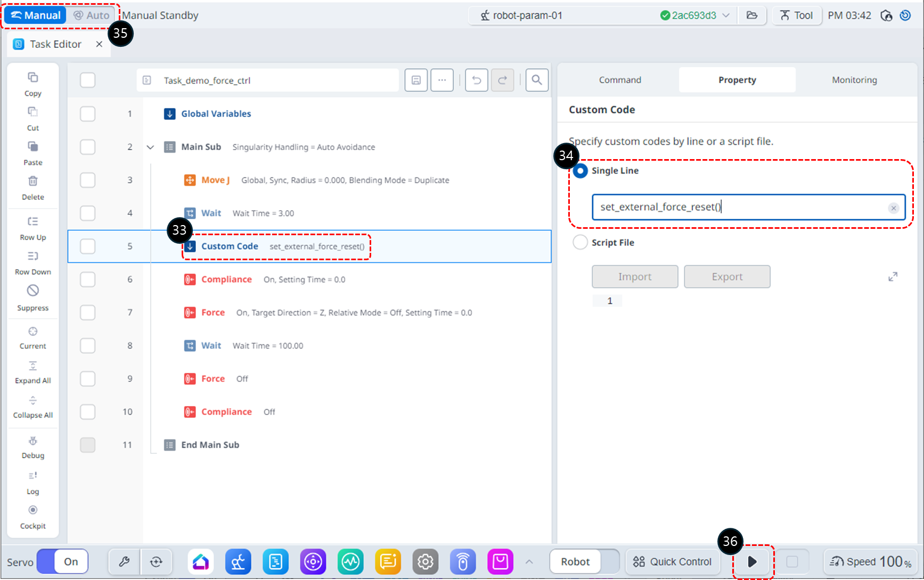The width and height of the screenshot is (924, 580).
Task: Click the search magnifier icon
Action: tap(537, 80)
